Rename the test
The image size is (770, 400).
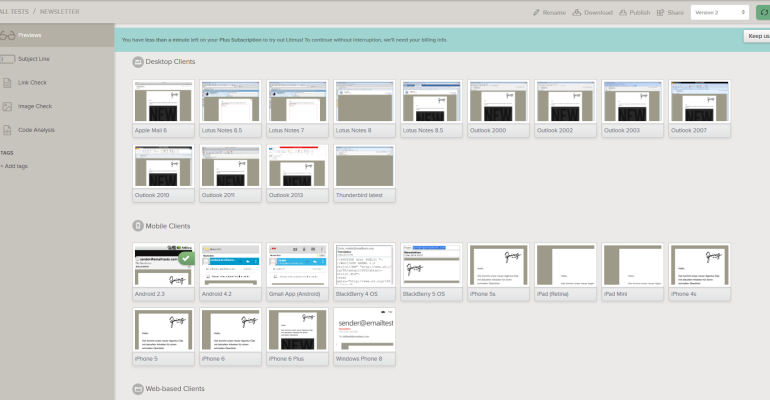tap(550, 12)
